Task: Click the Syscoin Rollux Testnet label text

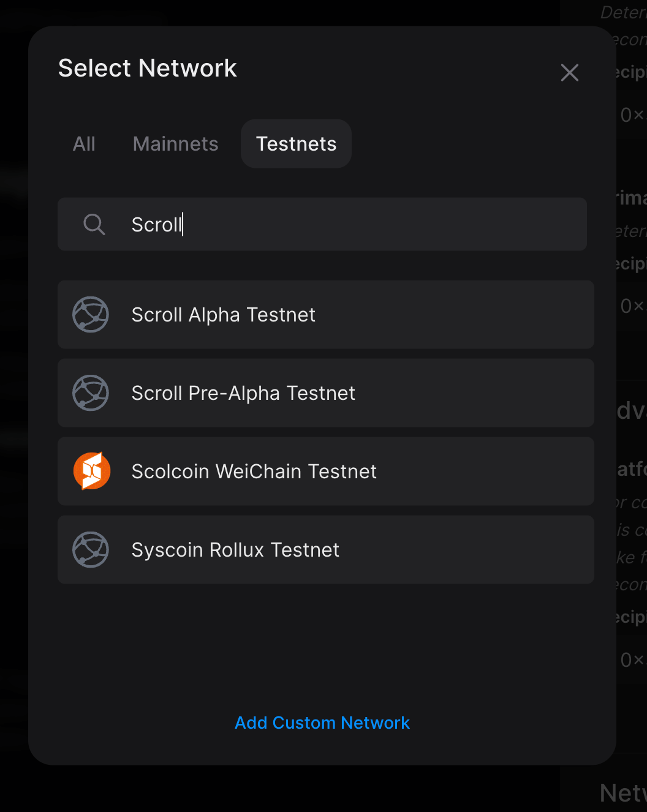Action: 235,549
